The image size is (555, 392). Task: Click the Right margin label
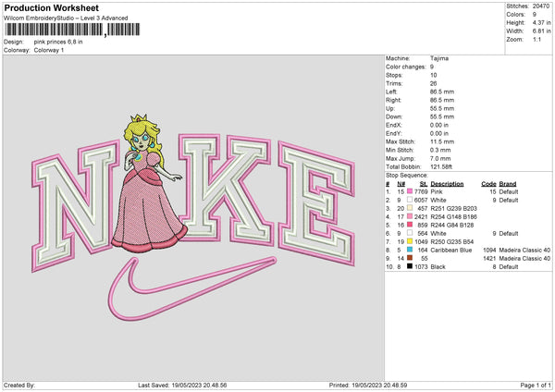click(x=393, y=100)
